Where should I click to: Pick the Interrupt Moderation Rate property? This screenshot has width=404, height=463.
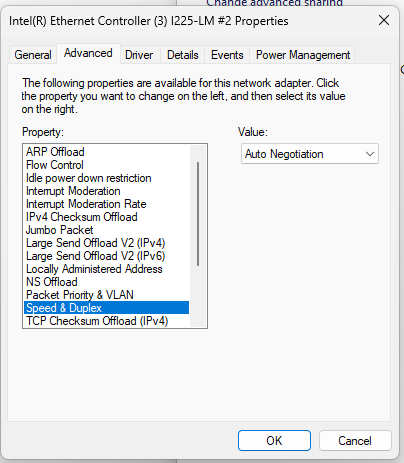click(x=107, y=204)
